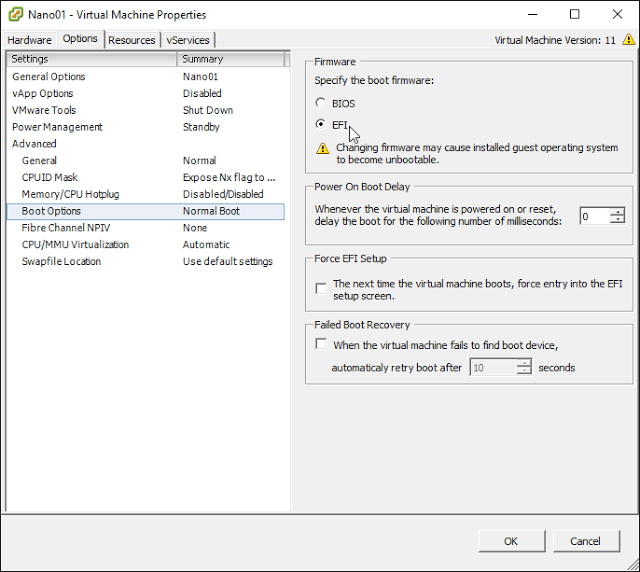This screenshot has width=640, height=572.
Task: Increase the boot delay milliseconds spinner
Action: coord(617,212)
